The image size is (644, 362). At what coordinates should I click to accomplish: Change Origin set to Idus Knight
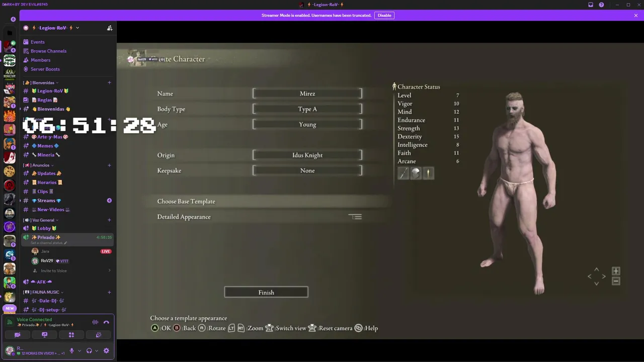tap(307, 155)
